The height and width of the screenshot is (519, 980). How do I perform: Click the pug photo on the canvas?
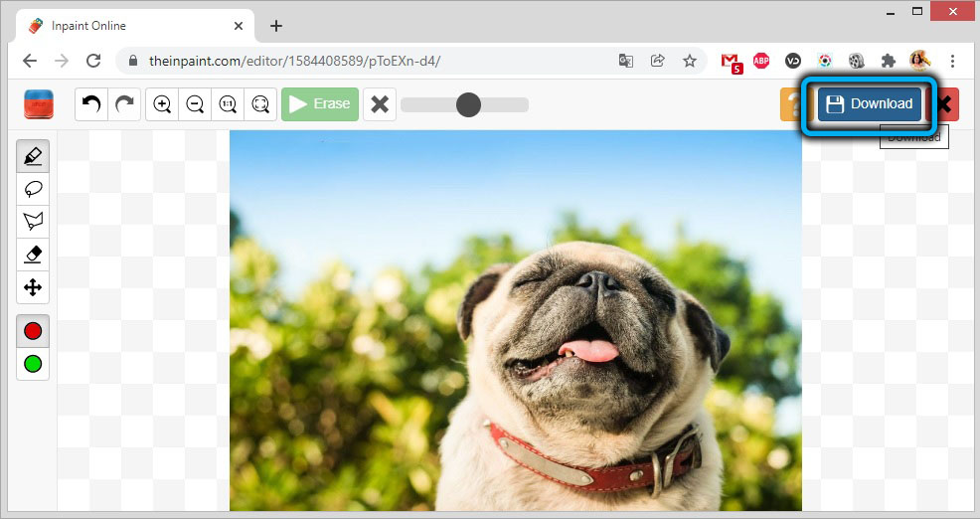point(516,321)
